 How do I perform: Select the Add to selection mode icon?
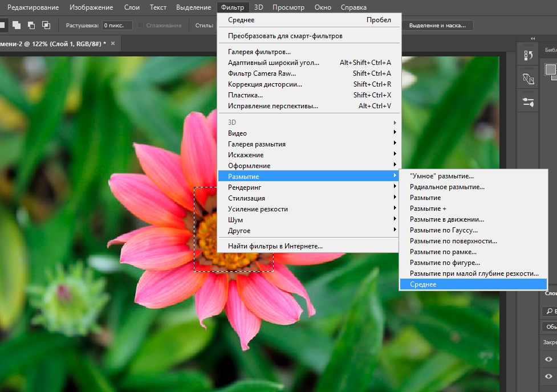pos(17,25)
